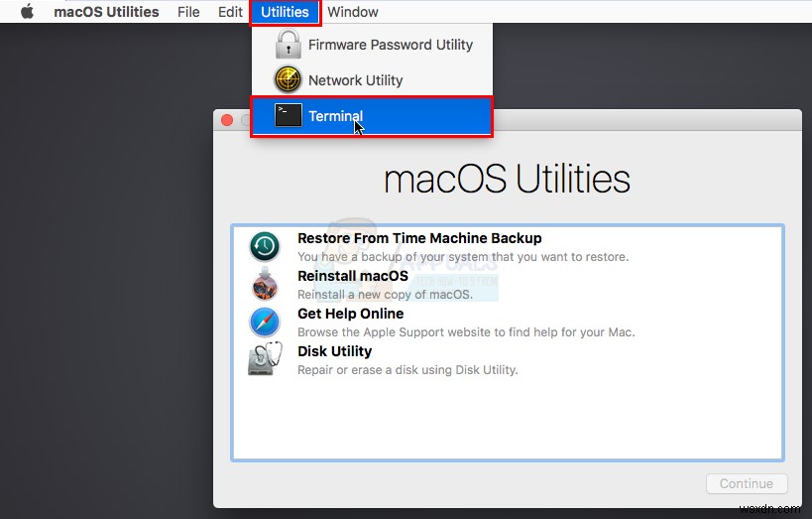The height and width of the screenshot is (519, 812).
Task: Click the Continue button
Action: (x=747, y=483)
